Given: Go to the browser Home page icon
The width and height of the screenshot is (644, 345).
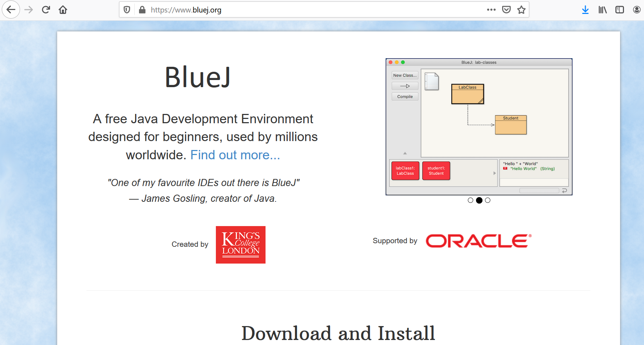Looking at the screenshot, I should (63, 10).
